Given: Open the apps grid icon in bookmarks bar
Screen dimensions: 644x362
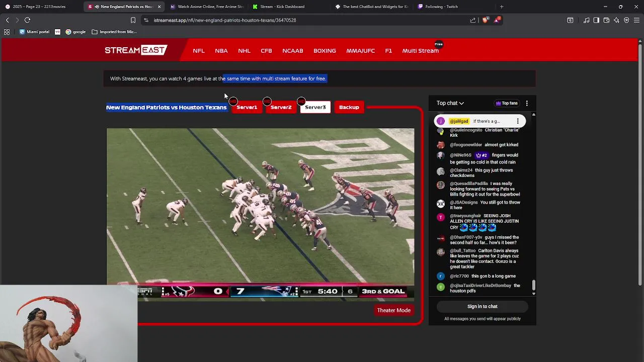Looking at the screenshot, I should (x=7, y=32).
